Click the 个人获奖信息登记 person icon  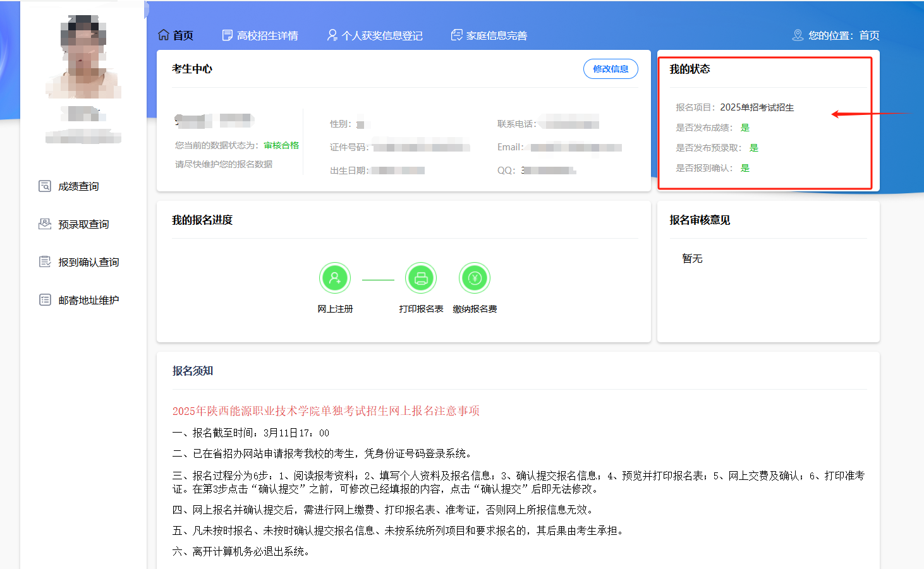click(x=332, y=35)
